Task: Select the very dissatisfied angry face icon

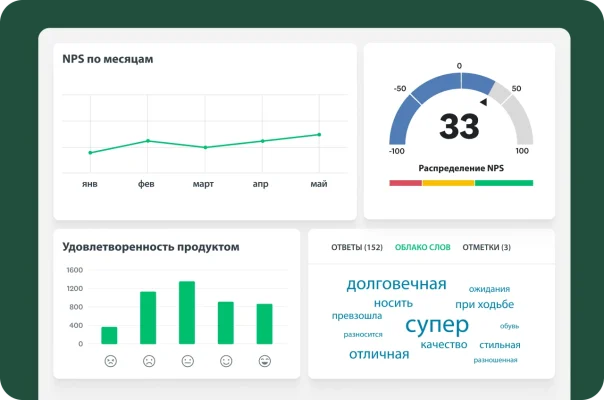Action: [x=111, y=361]
